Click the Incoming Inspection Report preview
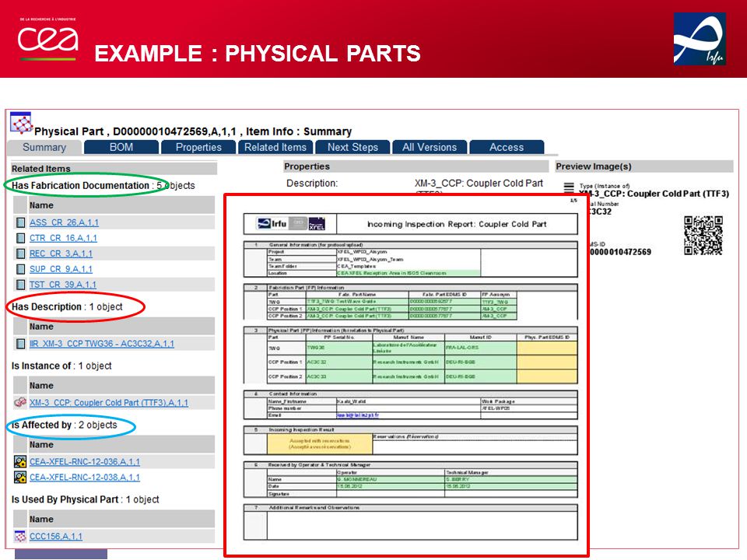 pyautogui.click(x=407, y=375)
